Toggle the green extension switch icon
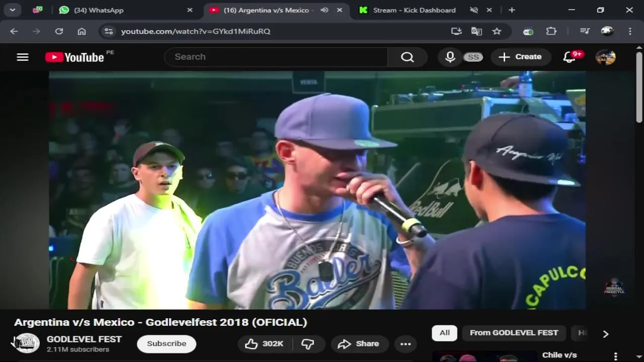 [x=528, y=31]
